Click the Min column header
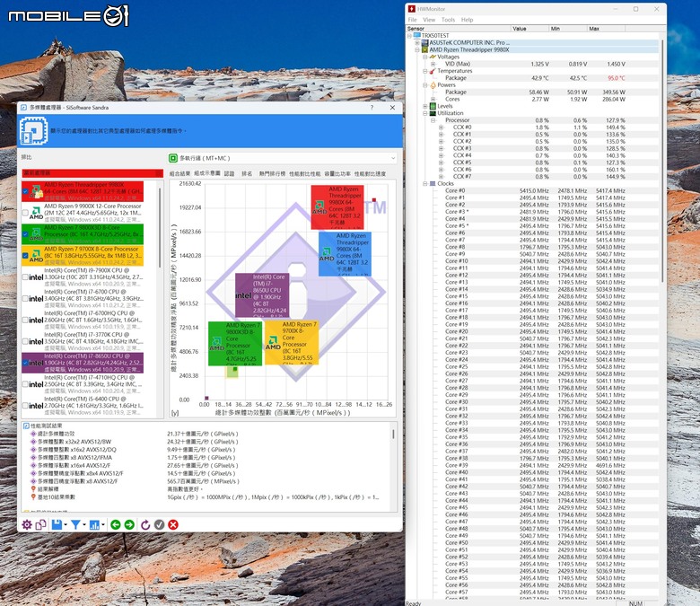Screen dimensions: 700x606 click(x=568, y=29)
